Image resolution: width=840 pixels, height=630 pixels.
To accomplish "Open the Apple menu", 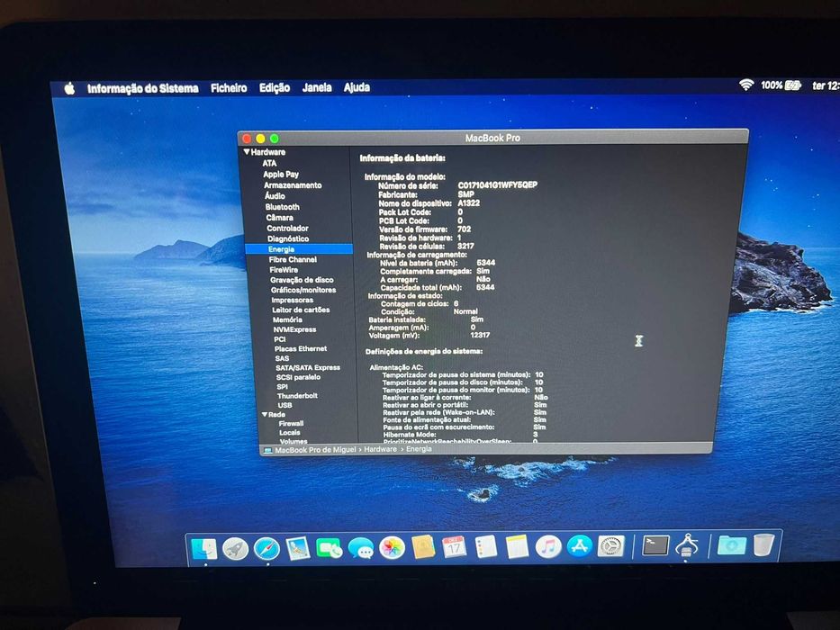I will click(x=69, y=89).
